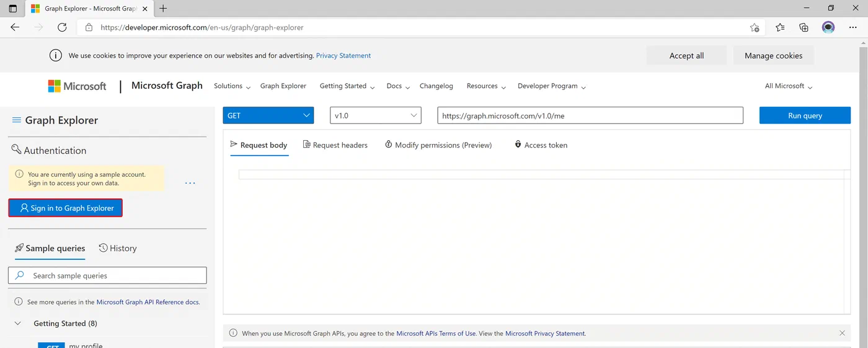
Task: Open Microsoft Privacy Statement link
Action: (x=545, y=333)
